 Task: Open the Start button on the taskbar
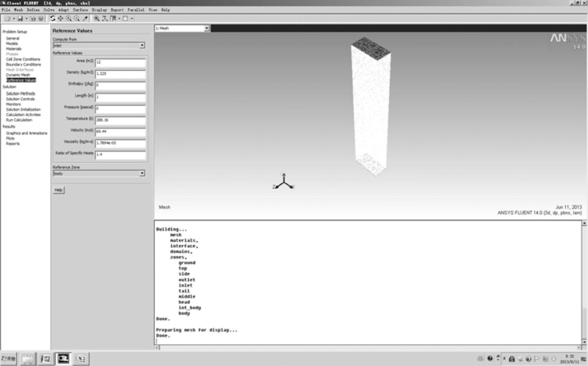coord(9,359)
